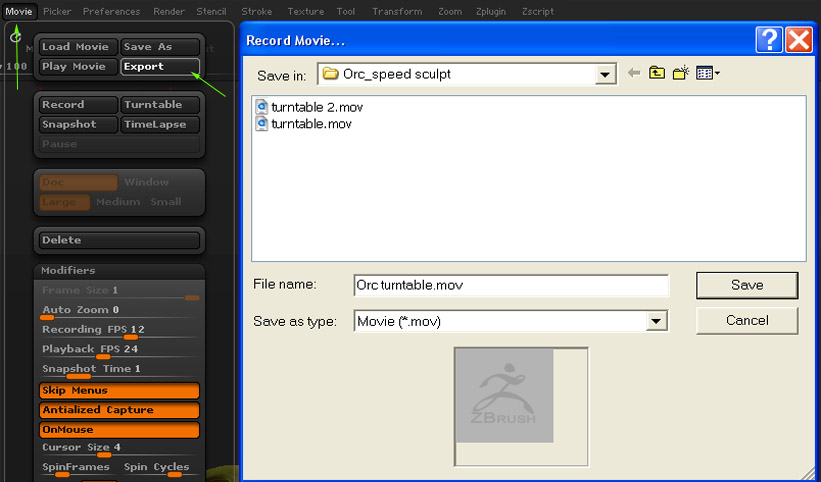
Task: Expand the Save in folder dropdown
Action: coord(605,74)
